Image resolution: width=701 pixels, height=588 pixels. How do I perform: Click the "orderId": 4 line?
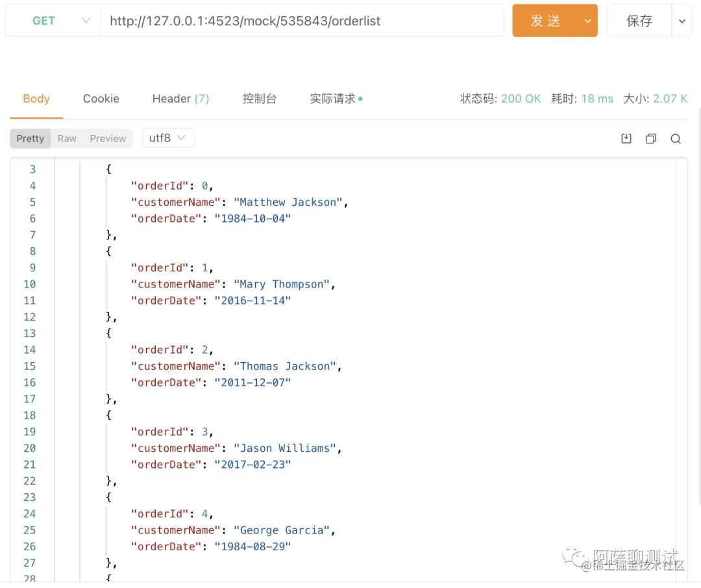click(x=171, y=514)
